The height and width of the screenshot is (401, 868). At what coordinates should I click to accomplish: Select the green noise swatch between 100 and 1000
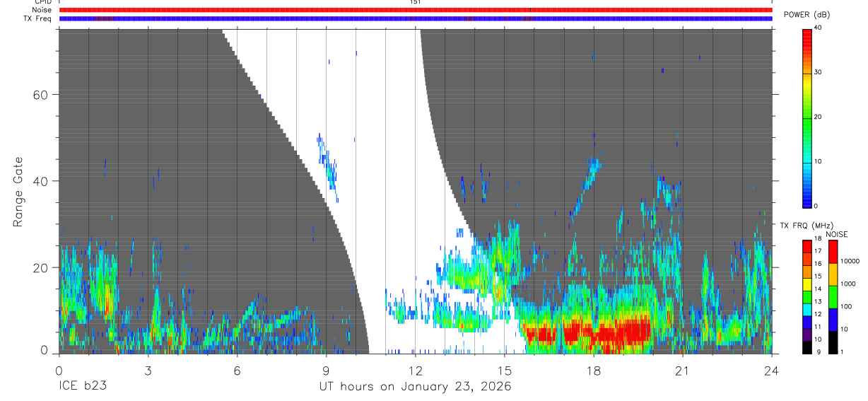point(833,297)
